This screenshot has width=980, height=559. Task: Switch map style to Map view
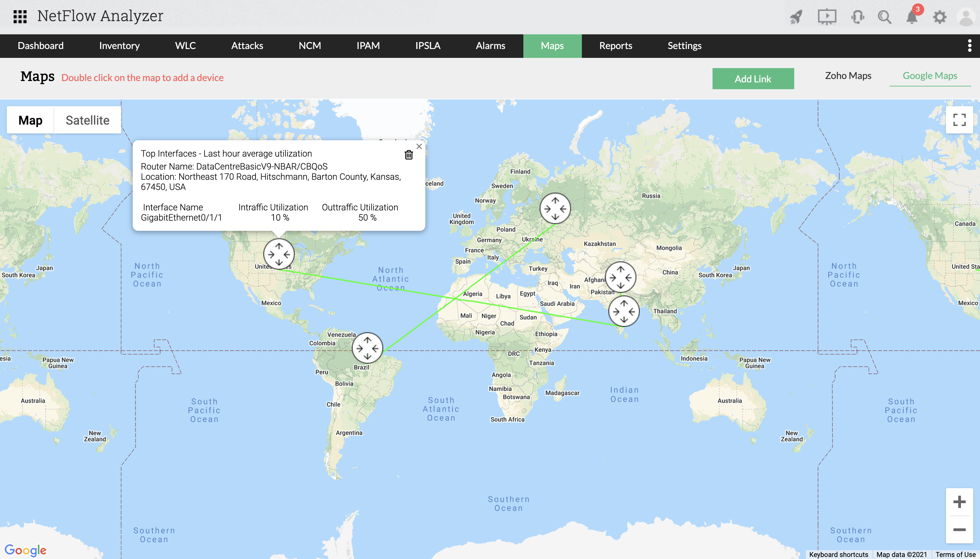pos(31,120)
